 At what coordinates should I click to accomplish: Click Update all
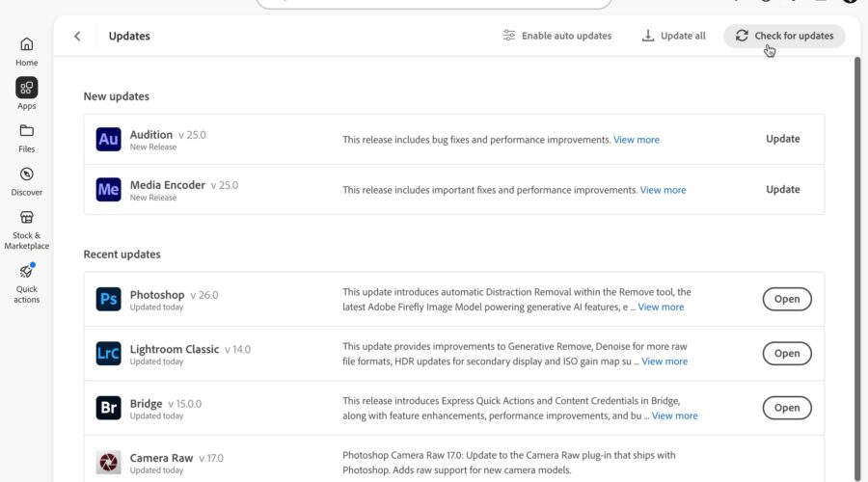click(674, 36)
